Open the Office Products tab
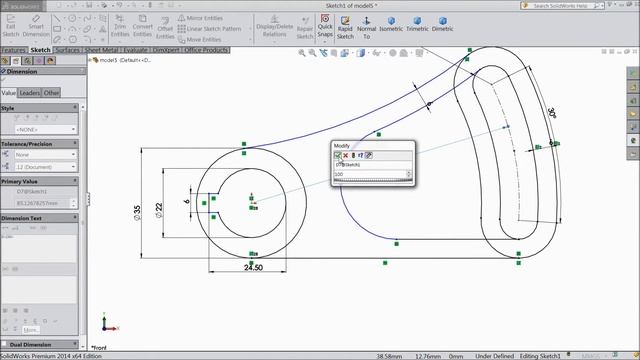This screenshot has height=360, width=640. tap(206, 50)
